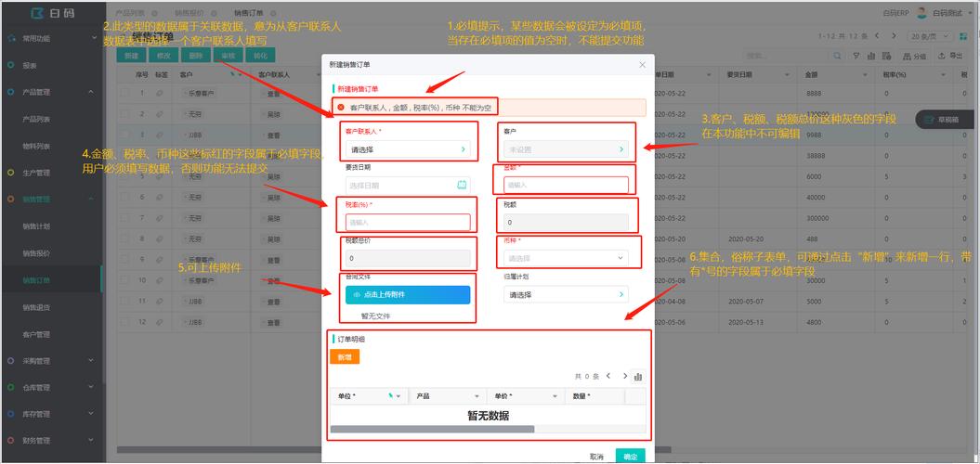This screenshot has width=980, height=464.
Task: Tick the checkbox for row 7
Action: 125,218
